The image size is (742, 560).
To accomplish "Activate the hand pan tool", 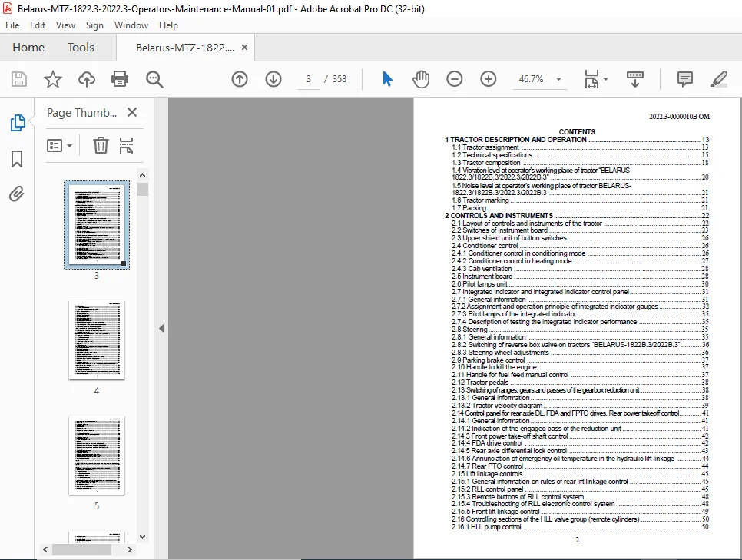I will (x=421, y=79).
